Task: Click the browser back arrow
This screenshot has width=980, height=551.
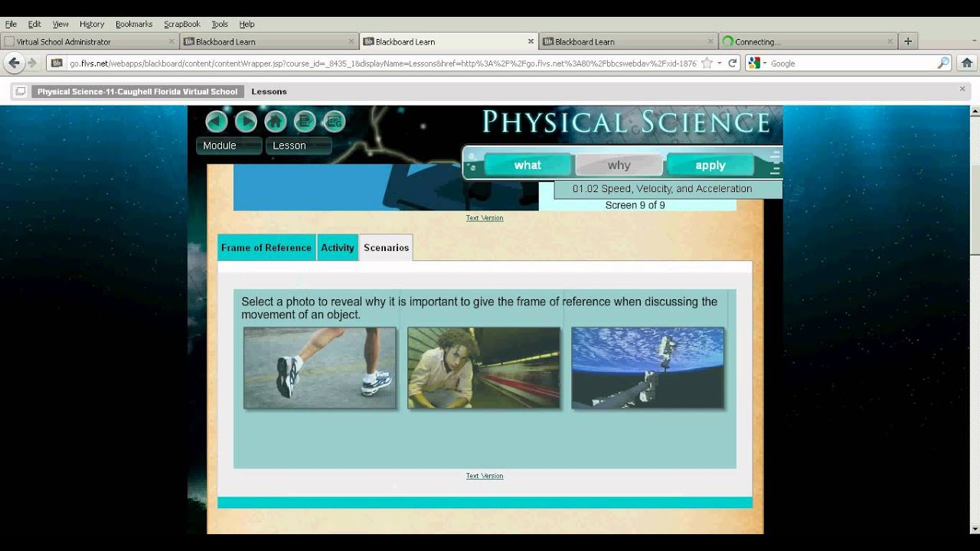Action: [14, 63]
